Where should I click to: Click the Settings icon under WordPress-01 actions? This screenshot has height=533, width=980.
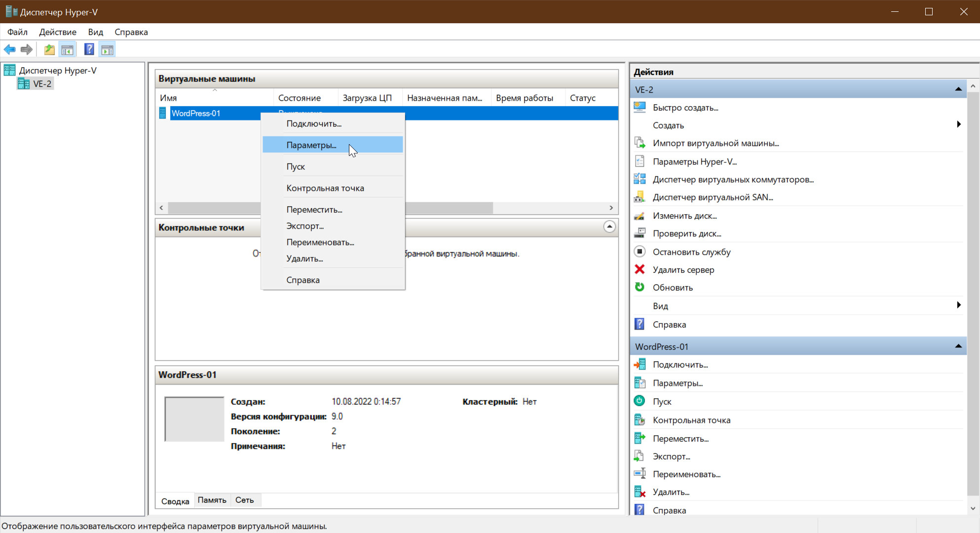pos(640,383)
